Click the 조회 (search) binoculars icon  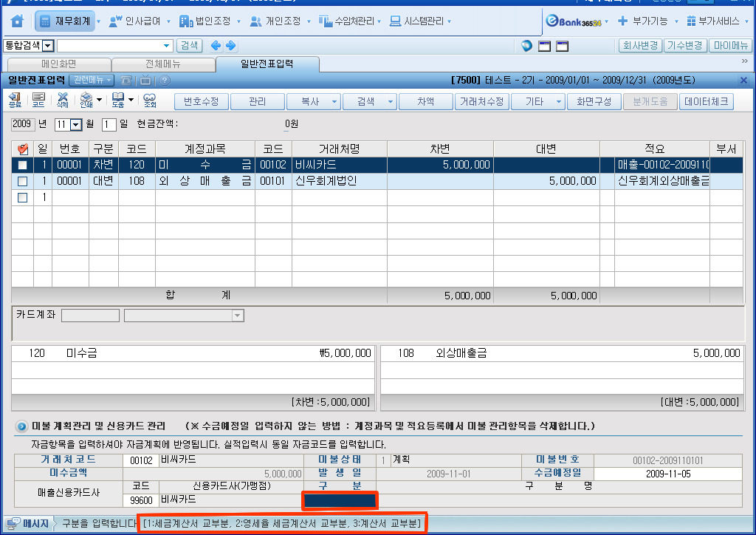click(150, 101)
